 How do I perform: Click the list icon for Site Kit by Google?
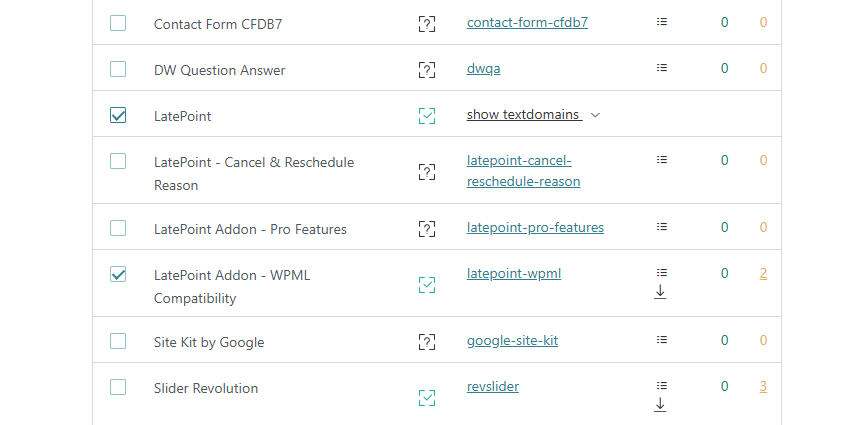[661, 340]
